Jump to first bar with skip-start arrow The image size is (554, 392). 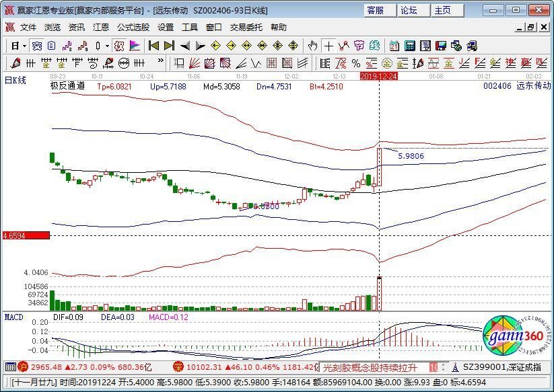153,46
